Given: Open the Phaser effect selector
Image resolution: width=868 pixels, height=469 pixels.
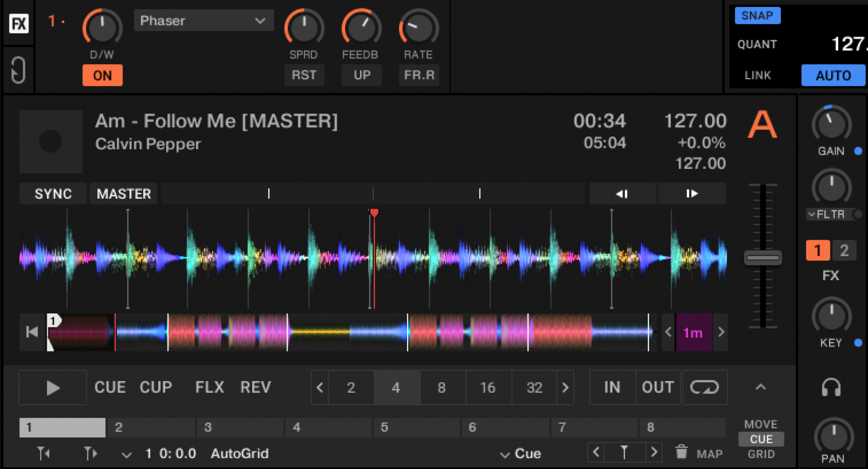Looking at the screenshot, I should pyautogui.click(x=203, y=20).
